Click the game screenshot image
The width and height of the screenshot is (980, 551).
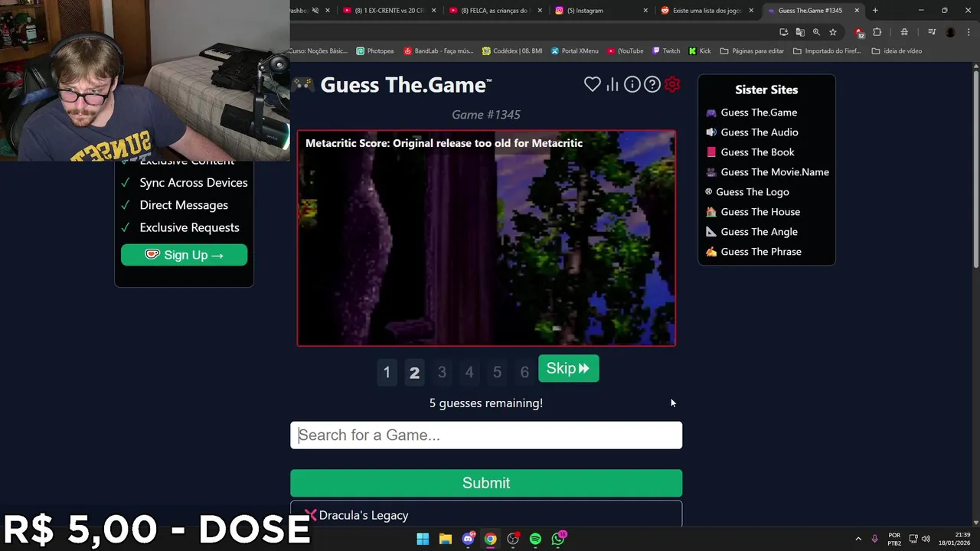coord(486,238)
